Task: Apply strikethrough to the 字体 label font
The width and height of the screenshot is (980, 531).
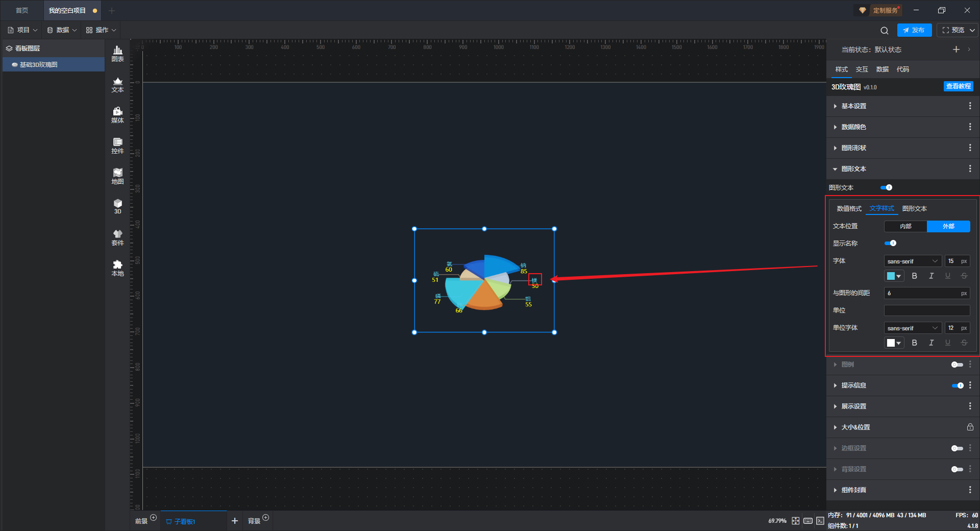Action: (964, 276)
